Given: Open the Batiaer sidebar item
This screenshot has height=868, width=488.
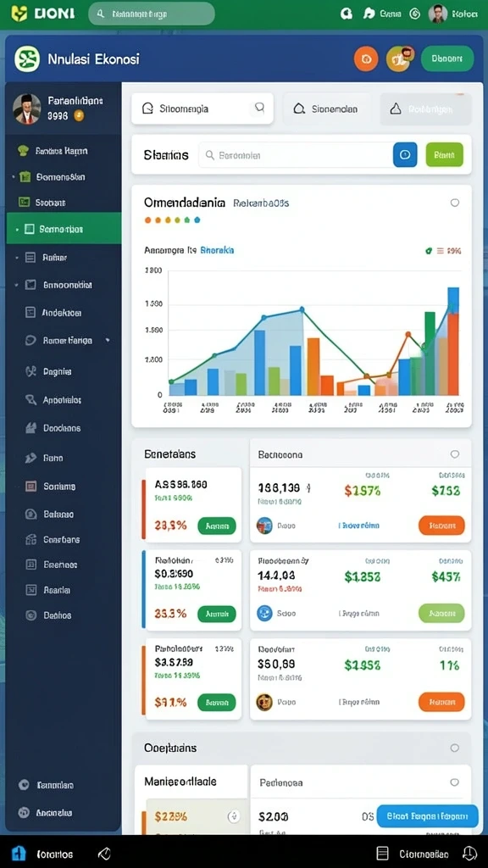Looking at the screenshot, I should [x=47, y=258].
